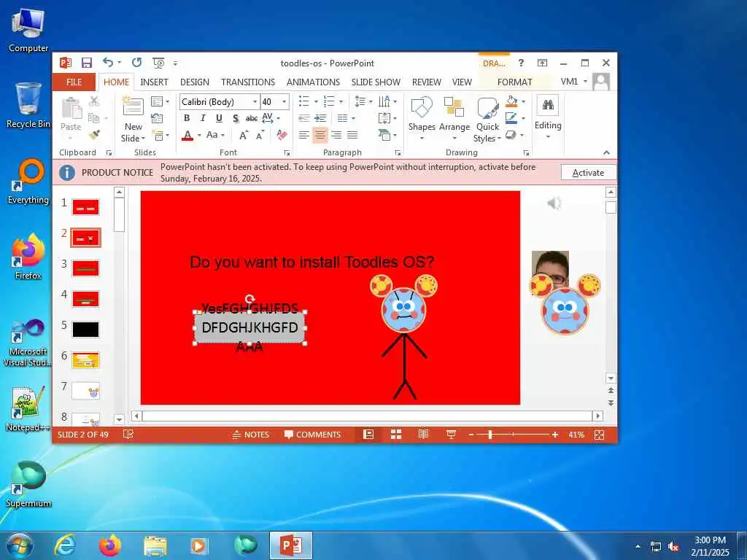Decrease the list indent level

304,118
